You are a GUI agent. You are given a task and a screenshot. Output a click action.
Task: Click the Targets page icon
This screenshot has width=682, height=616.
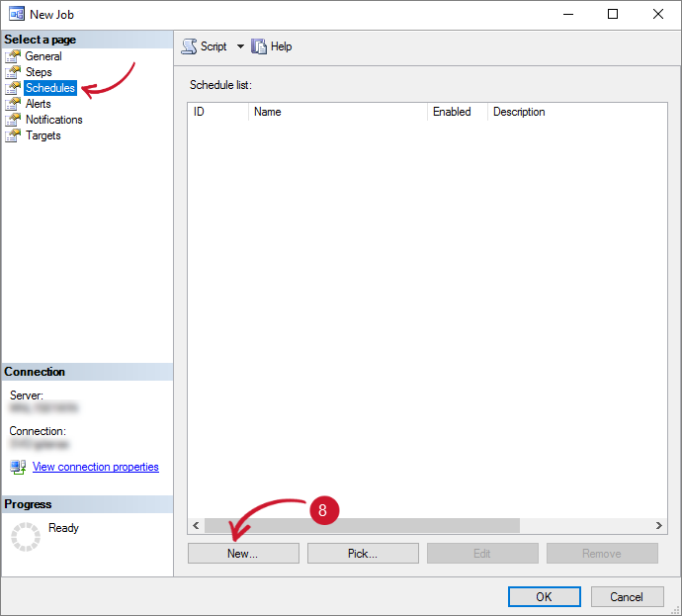(13, 135)
